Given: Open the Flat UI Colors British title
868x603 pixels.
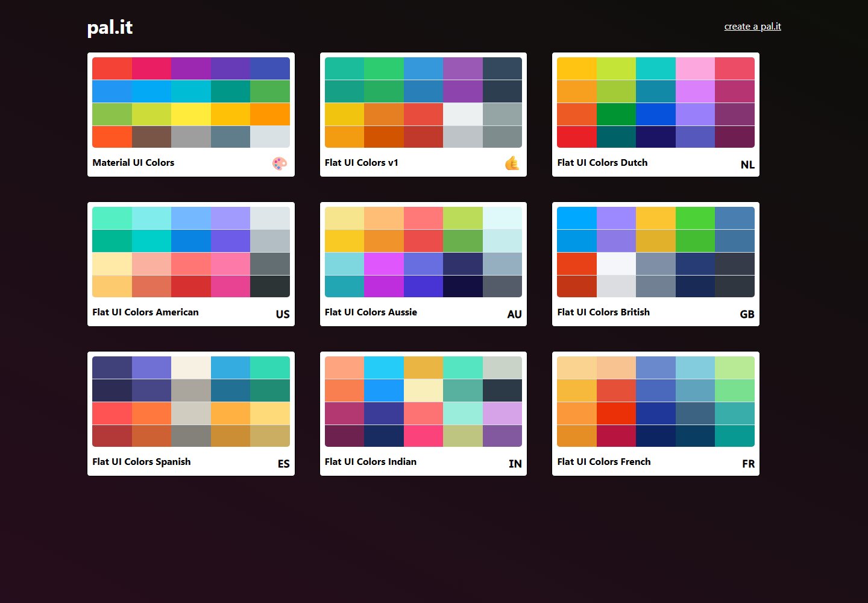Looking at the screenshot, I should pyautogui.click(x=603, y=312).
